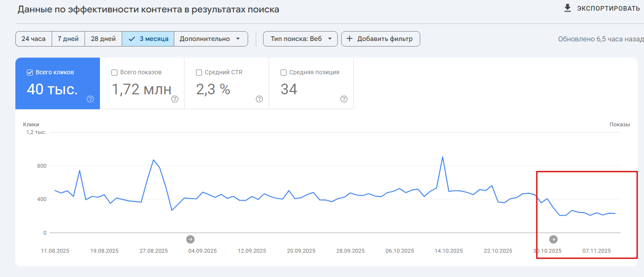644x277 pixels.
Task: Enable the Всего показов checkbox
Action: tap(114, 73)
